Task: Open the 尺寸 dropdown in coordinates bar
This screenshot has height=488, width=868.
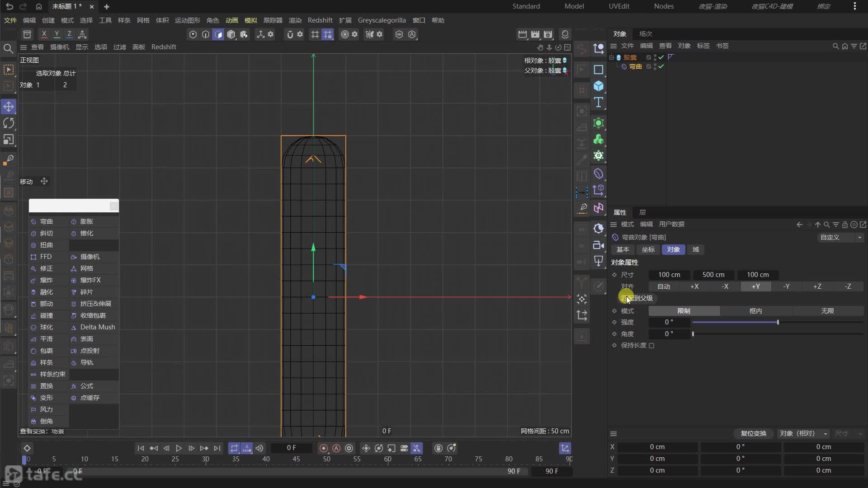Action: (x=849, y=433)
